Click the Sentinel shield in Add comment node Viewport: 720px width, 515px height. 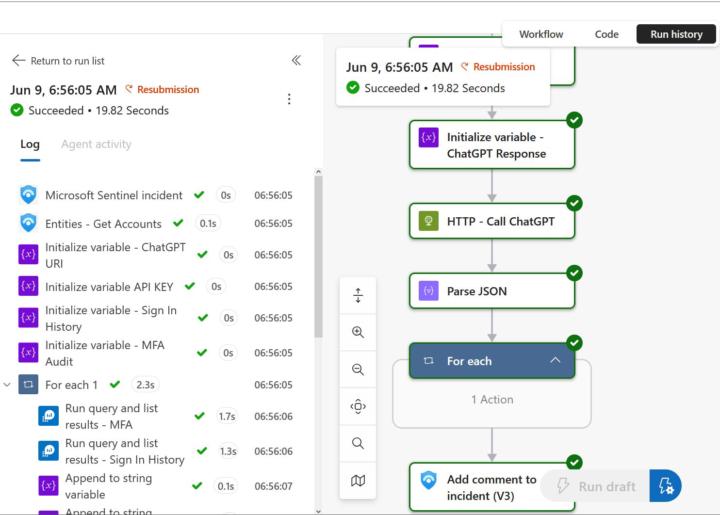(428, 480)
